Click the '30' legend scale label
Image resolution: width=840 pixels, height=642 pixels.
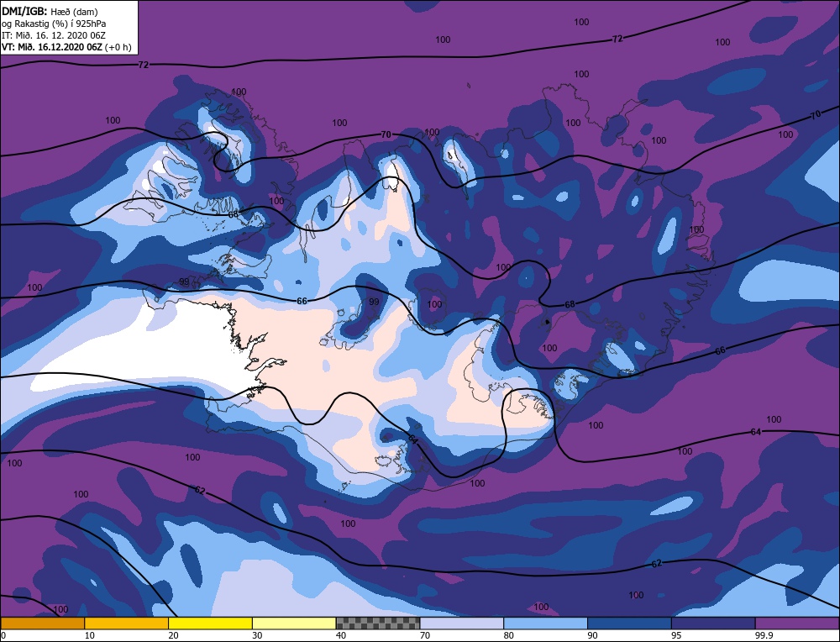tap(257, 635)
